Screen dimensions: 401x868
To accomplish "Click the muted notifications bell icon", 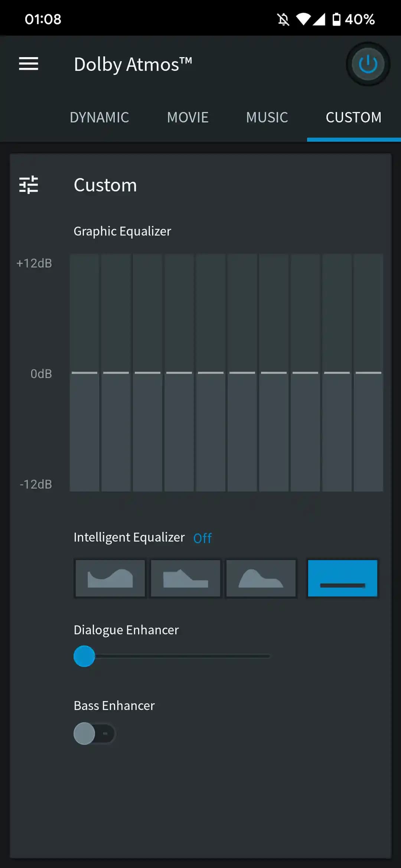I will pyautogui.click(x=283, y=19).
